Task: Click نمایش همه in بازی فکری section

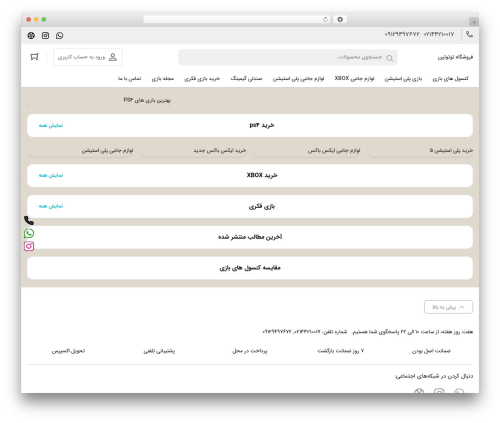Action: (51, 206)
